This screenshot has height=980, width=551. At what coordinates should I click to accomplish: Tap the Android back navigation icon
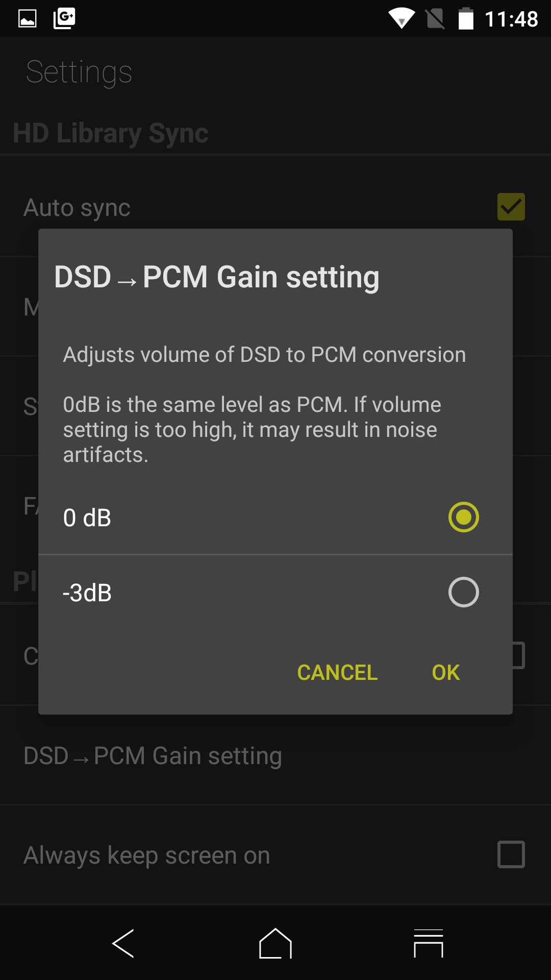pos(123,943)
